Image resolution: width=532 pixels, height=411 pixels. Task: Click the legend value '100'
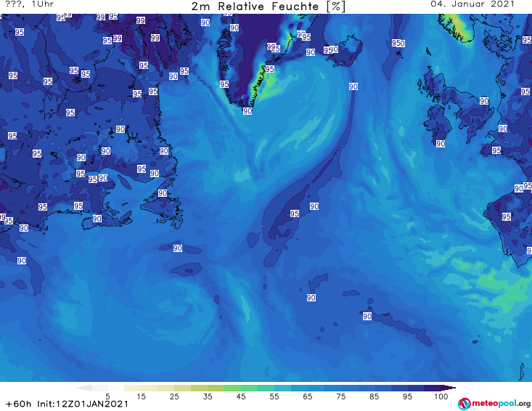click(441, 396)
